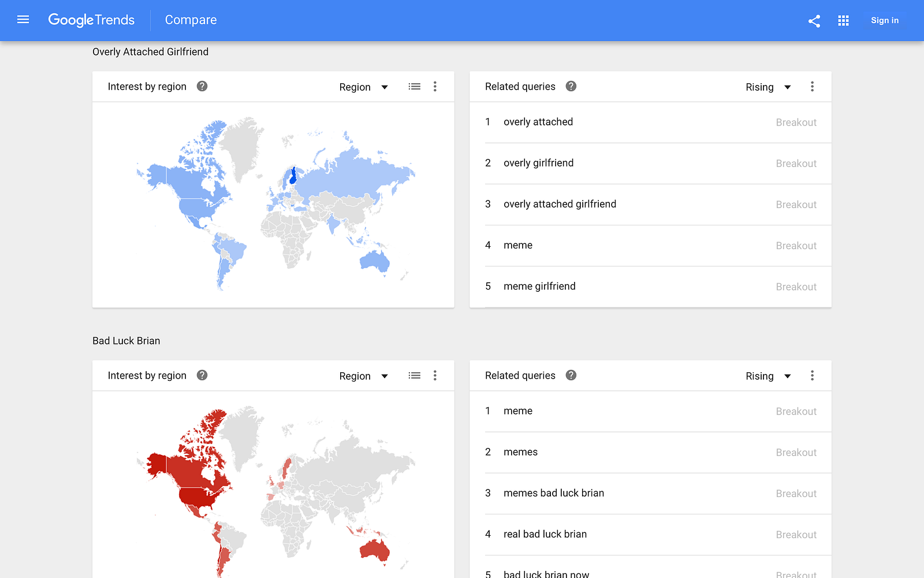Select 'meme girlfriend' related query row
Screen dimensions: 924x578
(x=539, y=286)
